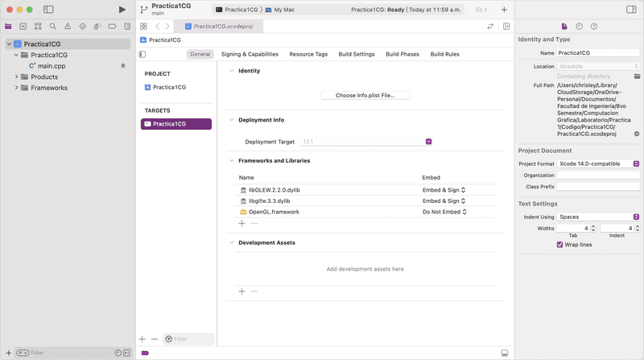Go back in editor history

[x=158, y=27]
